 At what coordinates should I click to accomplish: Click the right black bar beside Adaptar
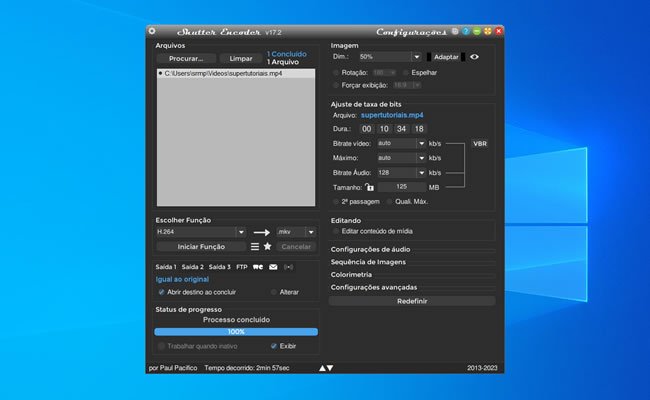pos(463,57)
